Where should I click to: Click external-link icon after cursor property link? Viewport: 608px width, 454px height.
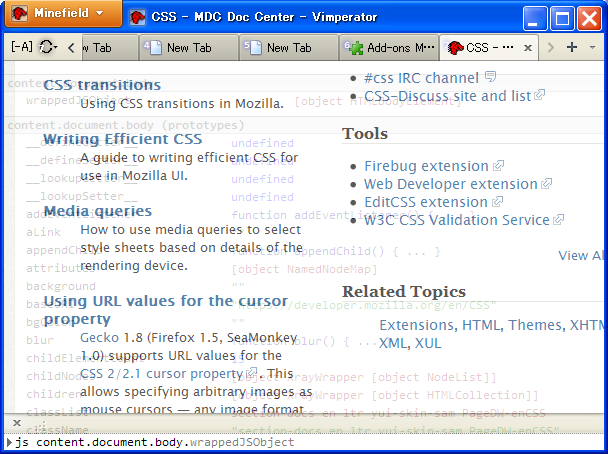click(252, 373)
